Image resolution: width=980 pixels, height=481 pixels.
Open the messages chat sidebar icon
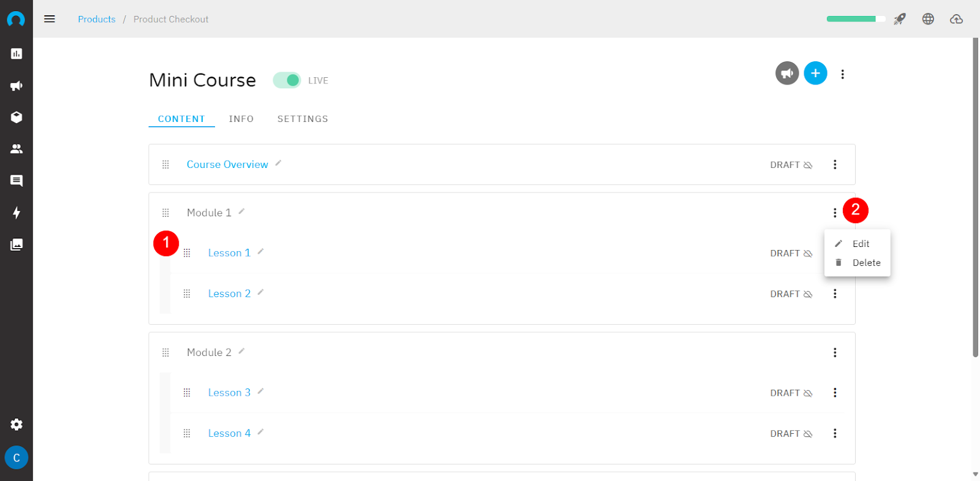[17, 181]
